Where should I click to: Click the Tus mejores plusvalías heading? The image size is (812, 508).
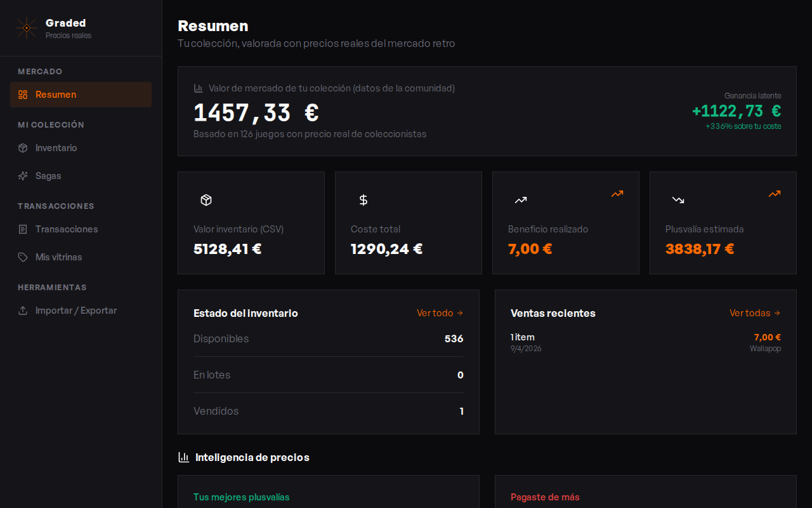(241, 497)
